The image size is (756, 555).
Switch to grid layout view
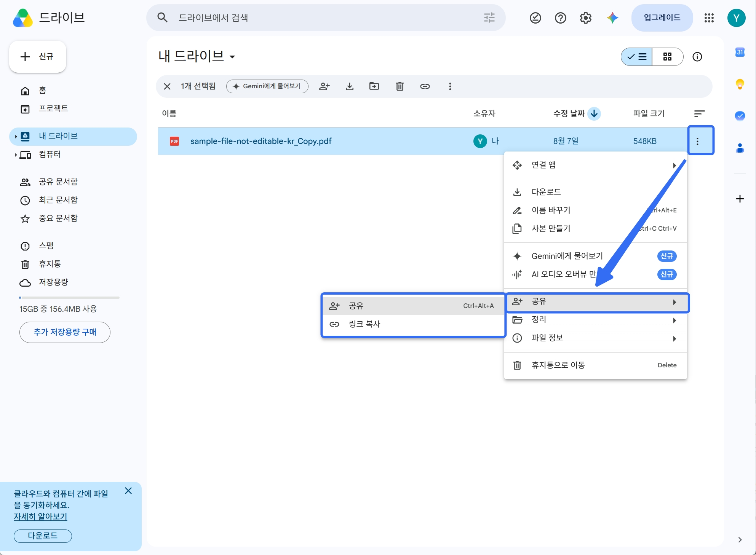tap(667, 57)
